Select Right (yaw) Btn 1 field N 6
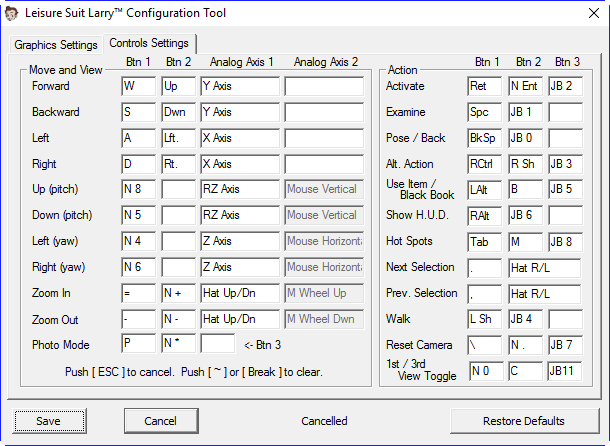 [138, 267]
